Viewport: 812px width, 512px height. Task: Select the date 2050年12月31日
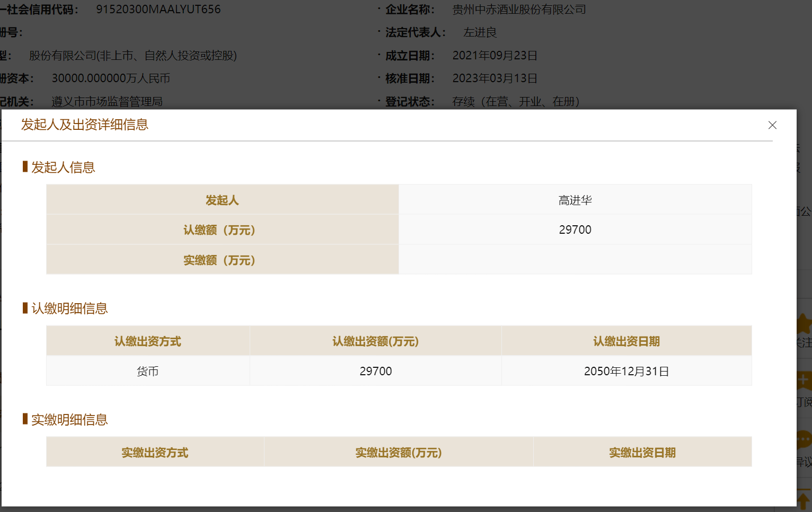click(x=626, y=371)
